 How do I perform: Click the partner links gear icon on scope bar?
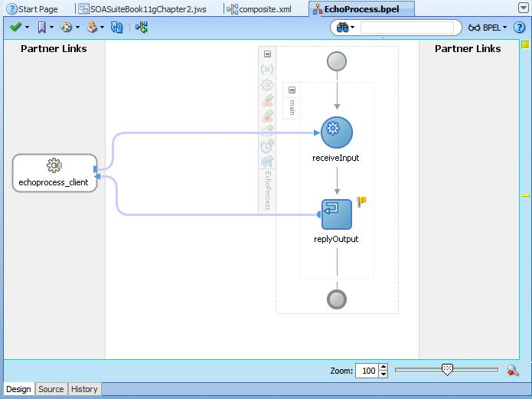[x=267, y=85]
